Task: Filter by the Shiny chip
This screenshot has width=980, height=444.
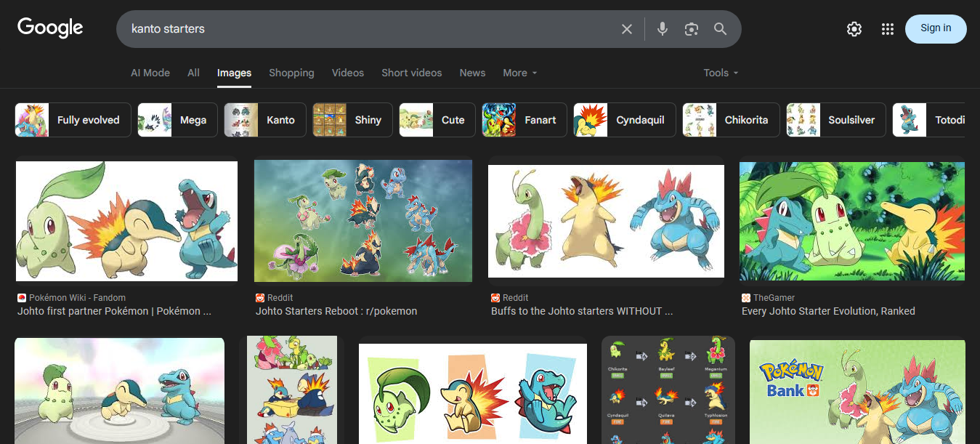Action: point(352,120)
